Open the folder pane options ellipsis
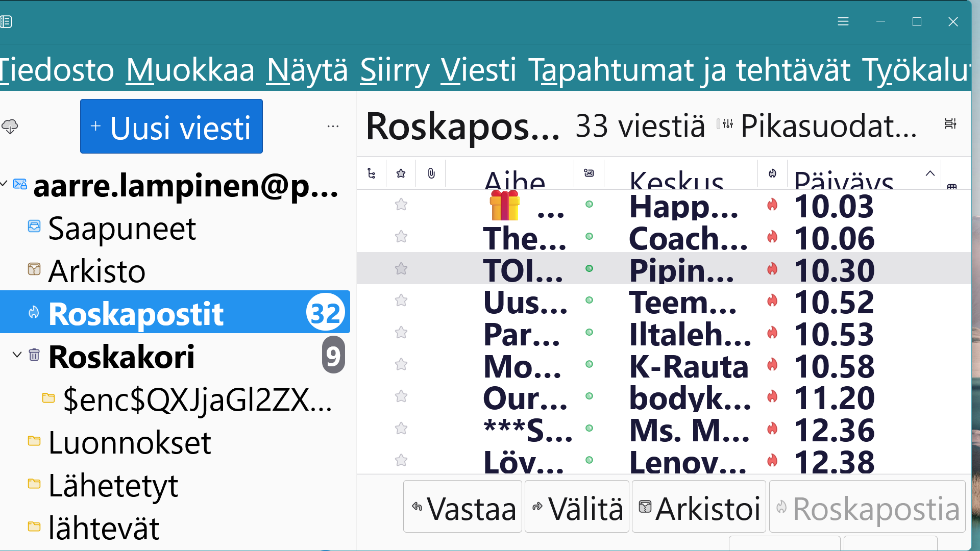This screenshot has height=551, width=980. click(x=333, y=126)
